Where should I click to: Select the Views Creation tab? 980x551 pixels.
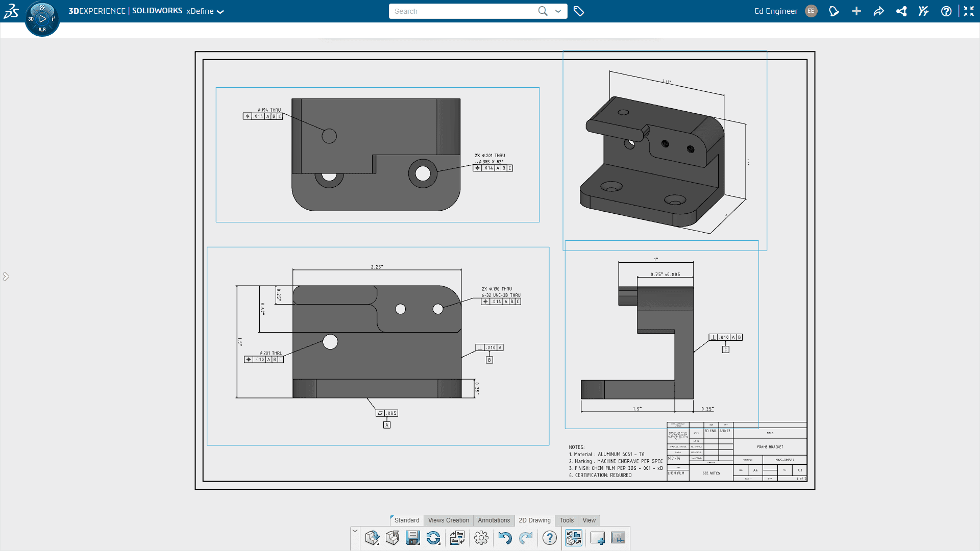448,519
